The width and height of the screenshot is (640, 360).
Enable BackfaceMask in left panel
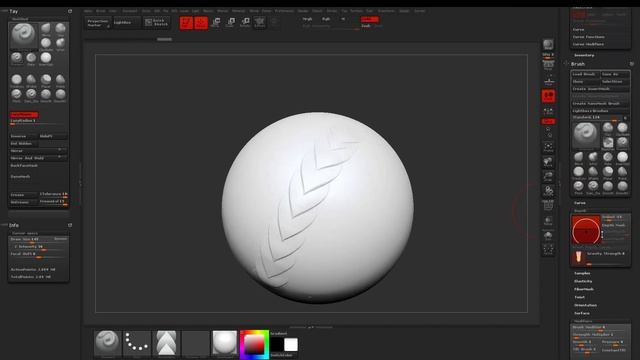point(24,166)
